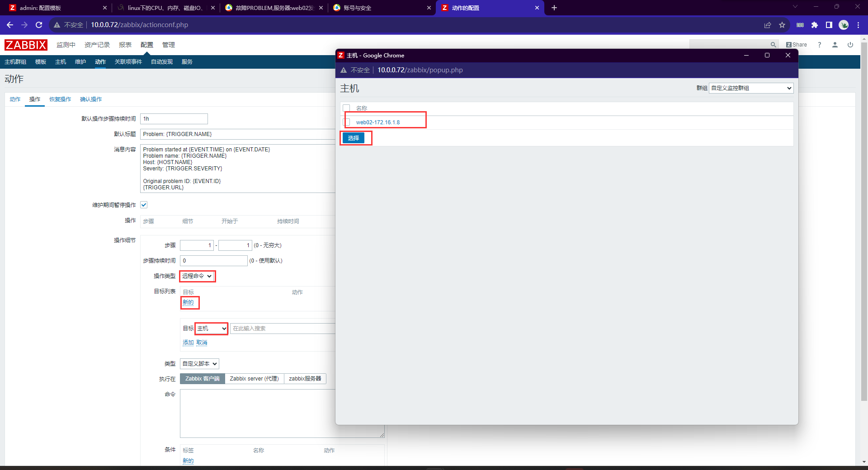Screen dimensions: 868x470
Task: Open 报表 top menu
Action: click(x=125, y=45)
